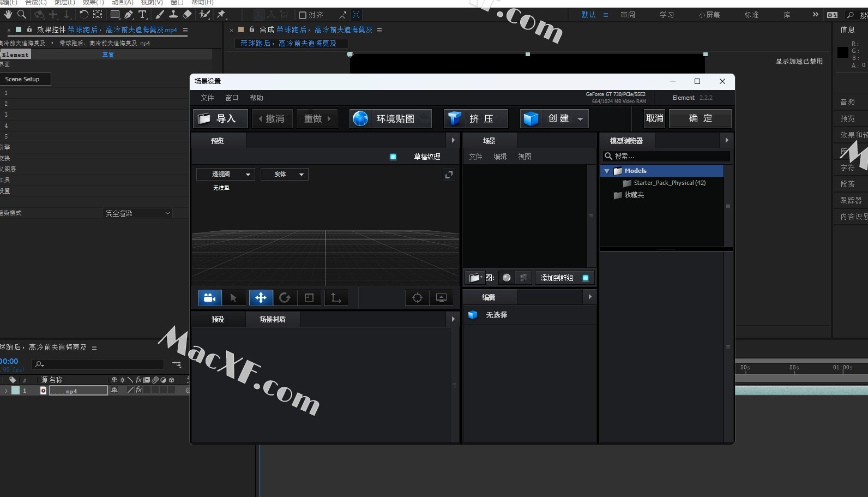The width and height of the screenshot is (868, 497).
Task: Maximize the 3D preview viewport
Action: click(449, 175)
